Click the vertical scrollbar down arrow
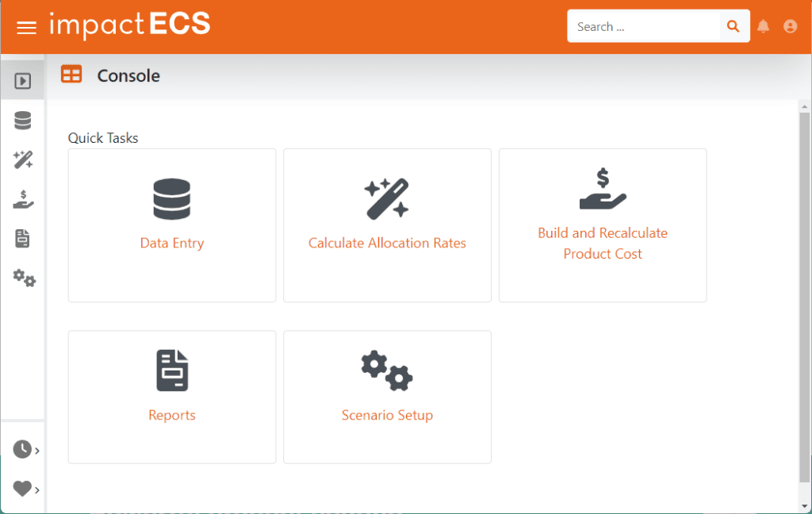 pos(804,506)
